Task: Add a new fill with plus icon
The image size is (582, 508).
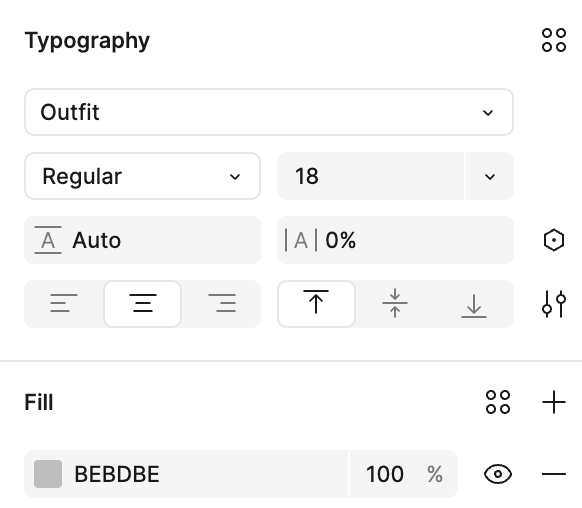Action: [x=554, y=402]
